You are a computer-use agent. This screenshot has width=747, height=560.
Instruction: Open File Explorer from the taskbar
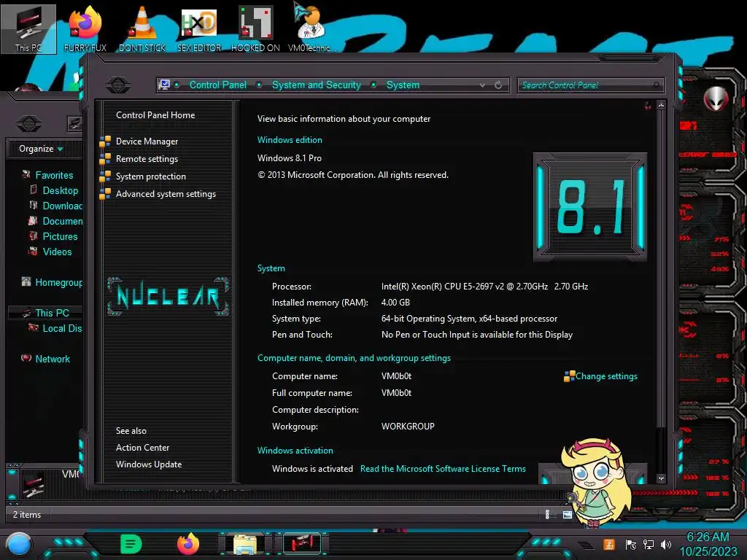click(x=245, y=544)
